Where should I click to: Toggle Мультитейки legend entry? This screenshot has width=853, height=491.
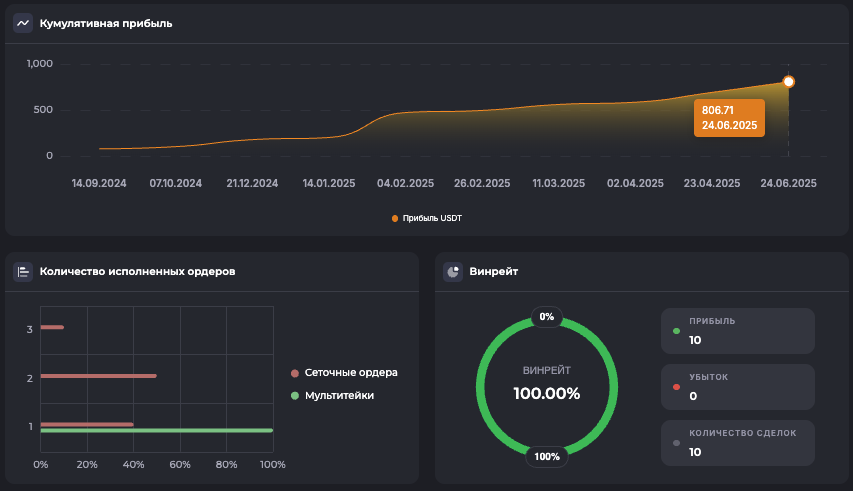(x=333, y=396)
